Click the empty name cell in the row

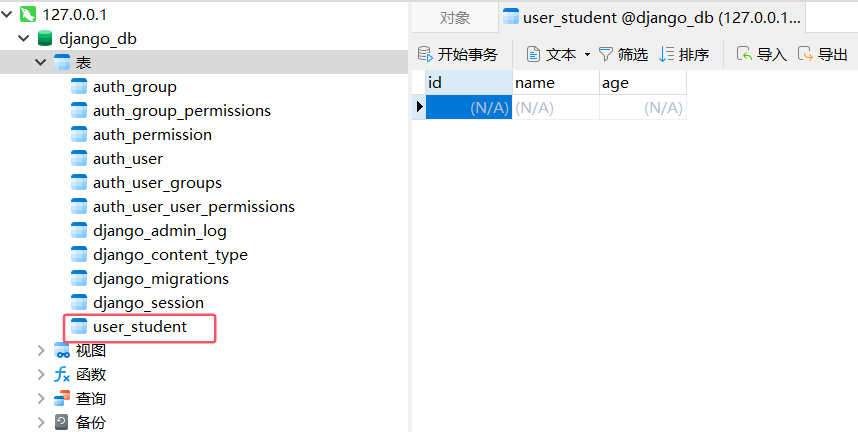click(x=555, y=108)
